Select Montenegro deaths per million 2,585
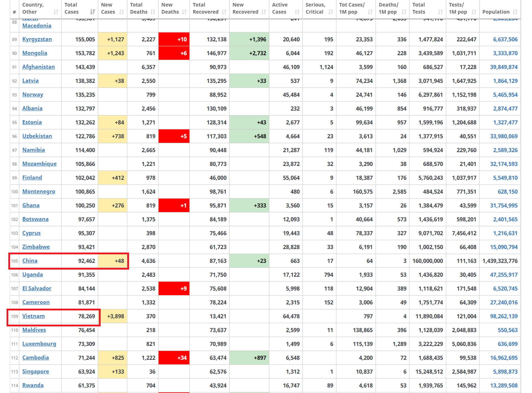Screen dimensions: 532x393 393,192
